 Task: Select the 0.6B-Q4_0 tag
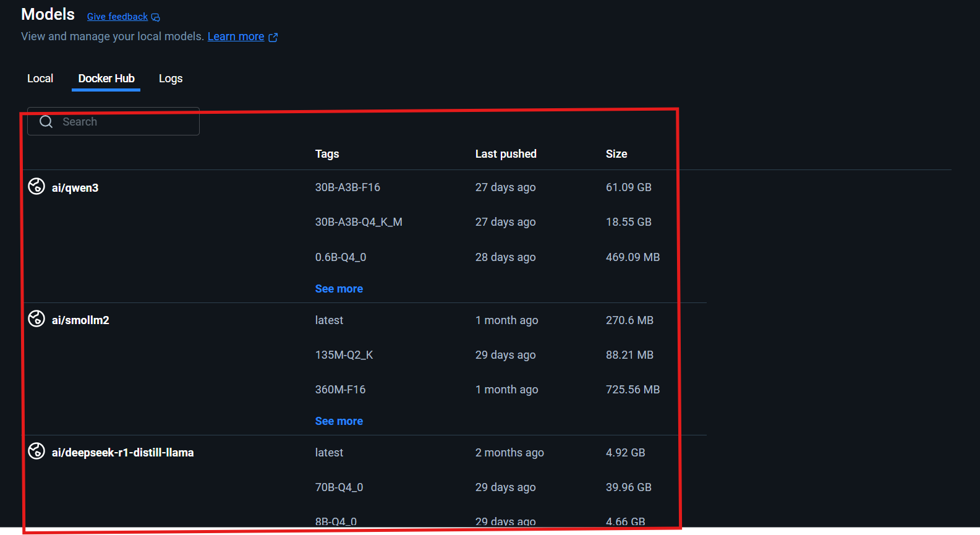tap(341, 257)
